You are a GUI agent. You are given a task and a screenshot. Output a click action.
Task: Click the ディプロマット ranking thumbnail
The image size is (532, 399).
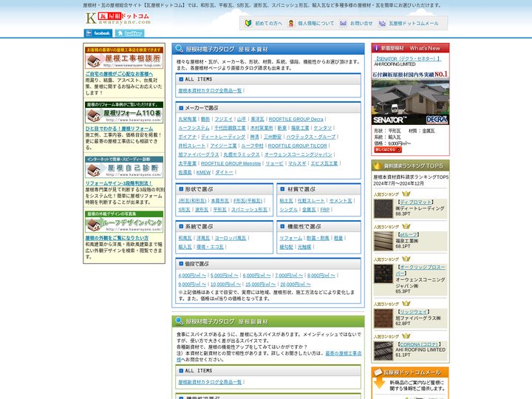pos(383,208)
